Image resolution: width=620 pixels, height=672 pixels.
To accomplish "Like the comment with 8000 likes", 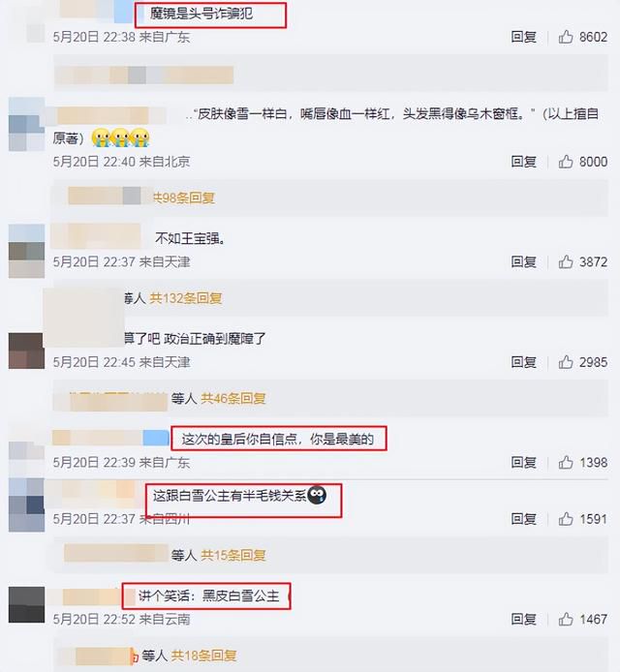I will 566,162.
